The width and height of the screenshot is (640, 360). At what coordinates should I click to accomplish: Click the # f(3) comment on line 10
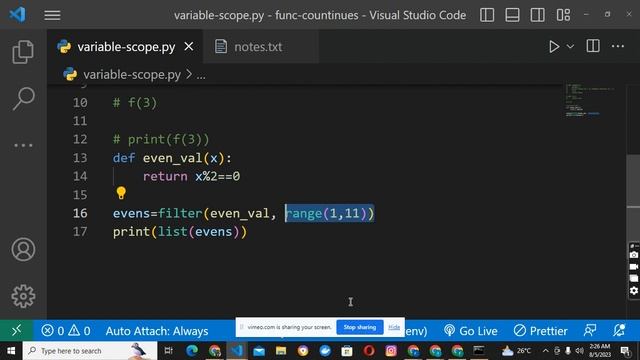pyautogui.click(x=135, y=102)
